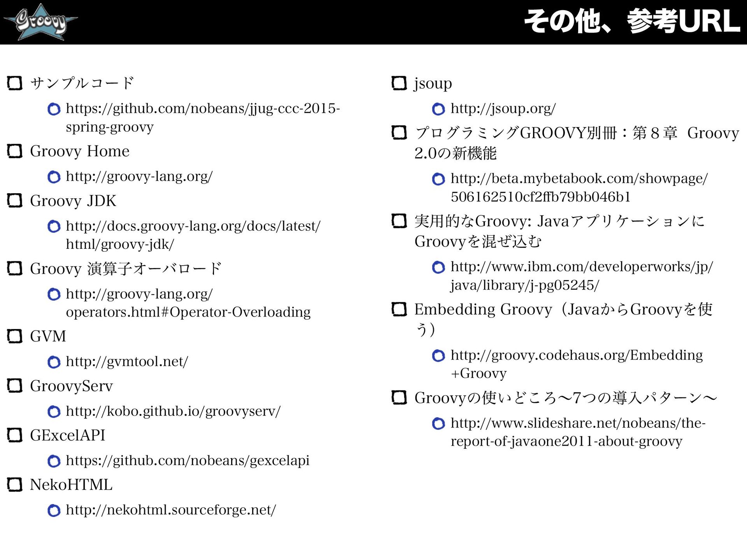The width and height of the screenshot is (747, 560).
Task: Click the blue circle bullet beside gexcelapi link
Action: [54, 461]
